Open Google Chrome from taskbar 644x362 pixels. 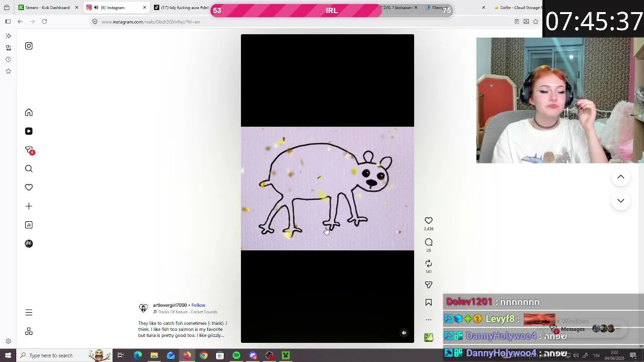pyautogui.click(x=203, y=355)
